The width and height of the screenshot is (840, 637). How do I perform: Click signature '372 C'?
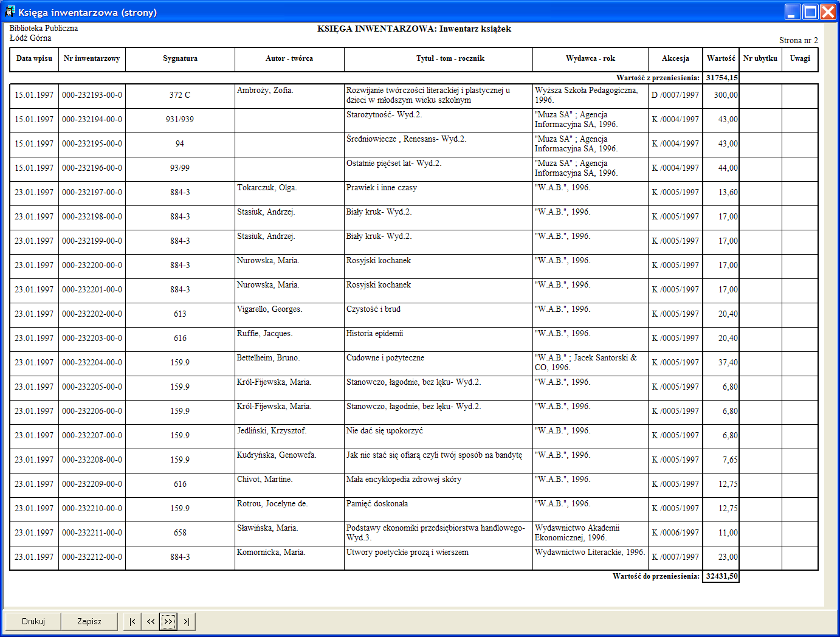[x=180, y=95]
